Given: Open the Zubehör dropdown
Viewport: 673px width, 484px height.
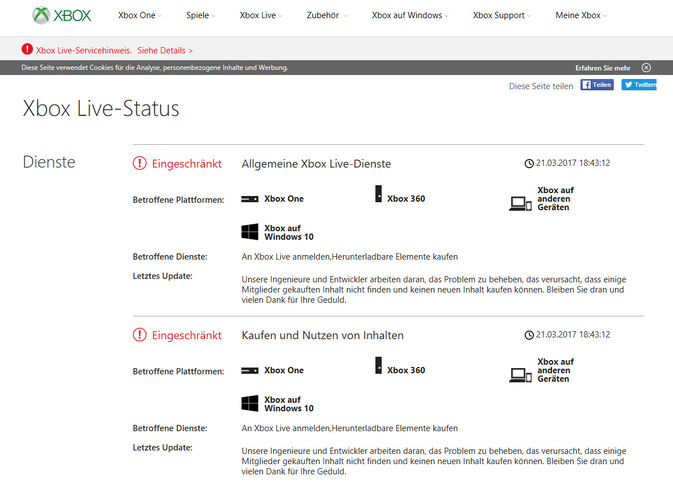Looking at the screenshot, I should point(327,15).
